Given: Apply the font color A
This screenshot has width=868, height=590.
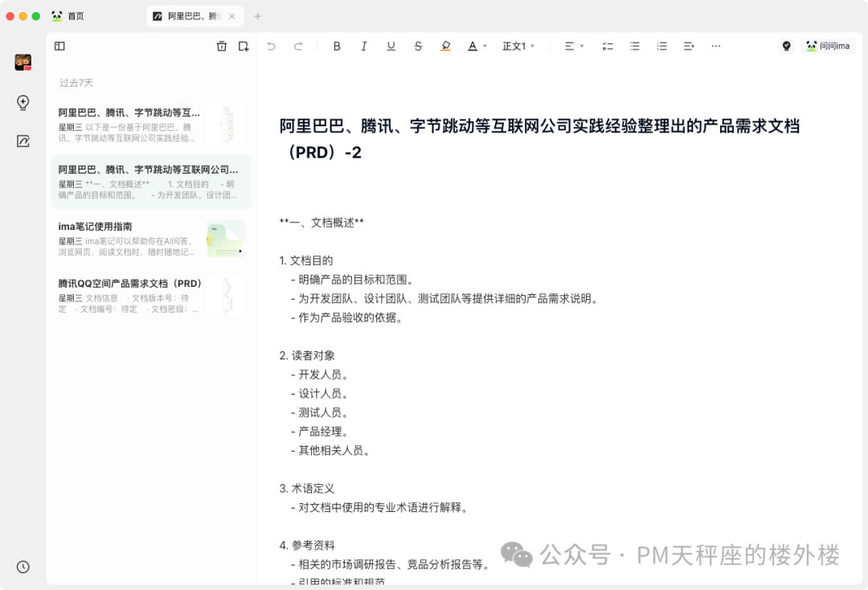Looking at the screenshot, I should click(x=473, y=46).
